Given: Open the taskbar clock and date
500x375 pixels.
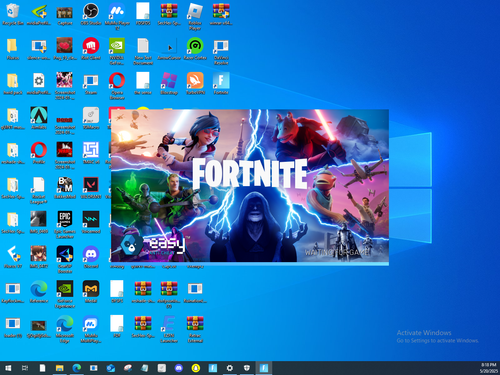Looking at the screenshot, I should 489,368.
